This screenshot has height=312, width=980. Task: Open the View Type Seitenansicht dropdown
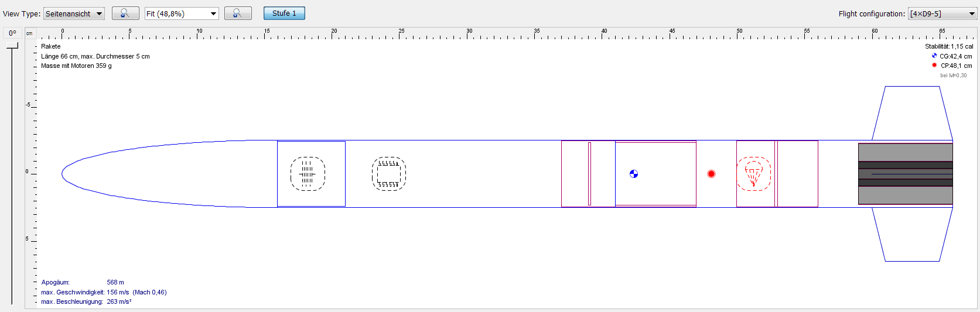click(74, 13)
